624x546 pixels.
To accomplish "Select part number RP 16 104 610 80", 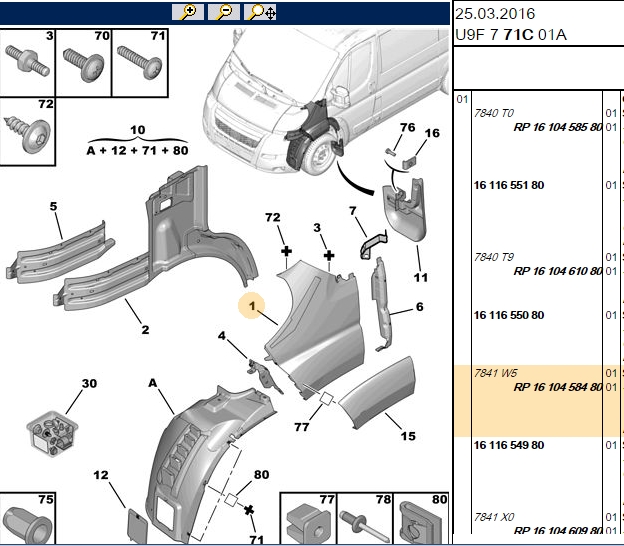I will click(558, 271).
